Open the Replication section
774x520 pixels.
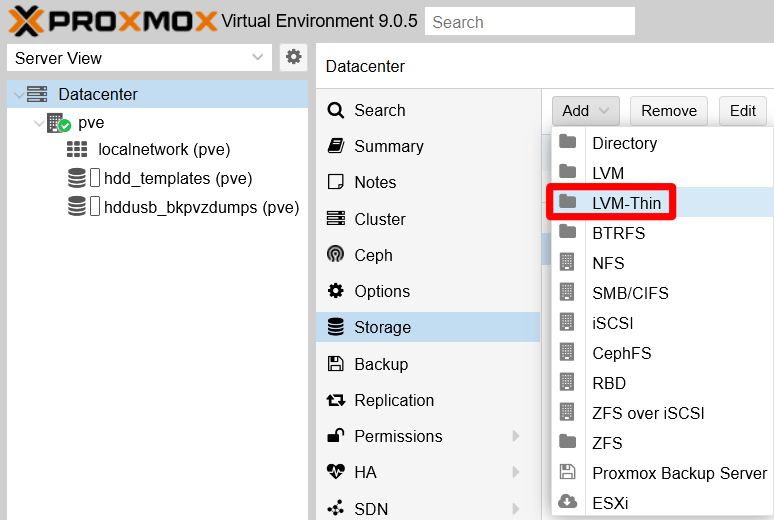tap(428, 400)
